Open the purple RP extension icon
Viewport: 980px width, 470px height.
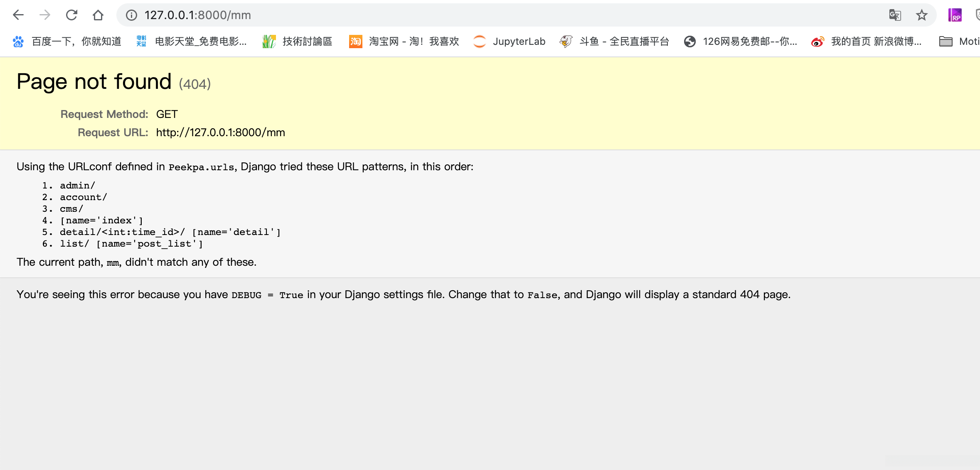[x=955, y=15]
